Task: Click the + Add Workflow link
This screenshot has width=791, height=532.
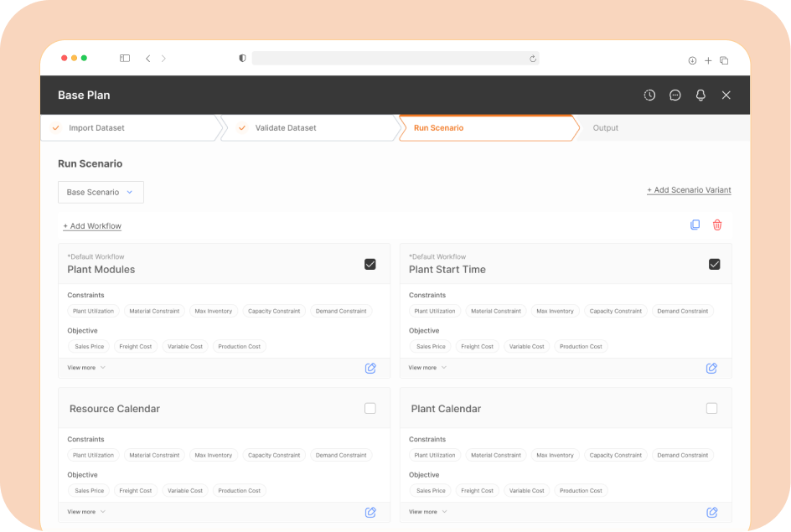Action: (92, 226)
